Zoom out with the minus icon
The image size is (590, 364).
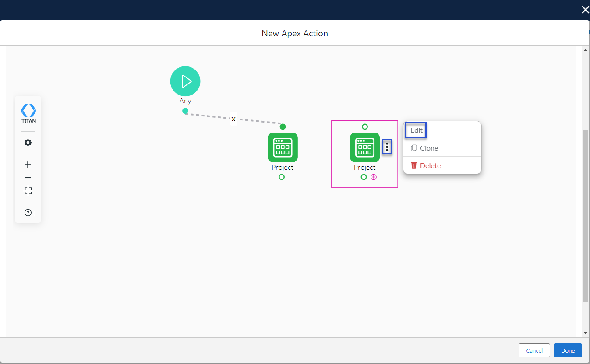[x=28, y=178]
